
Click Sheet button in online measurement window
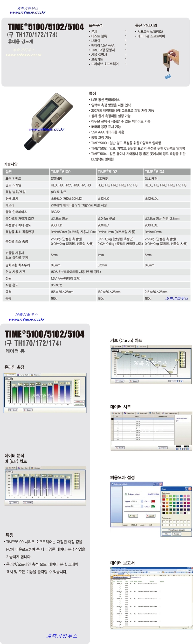[x=14, y=410]
